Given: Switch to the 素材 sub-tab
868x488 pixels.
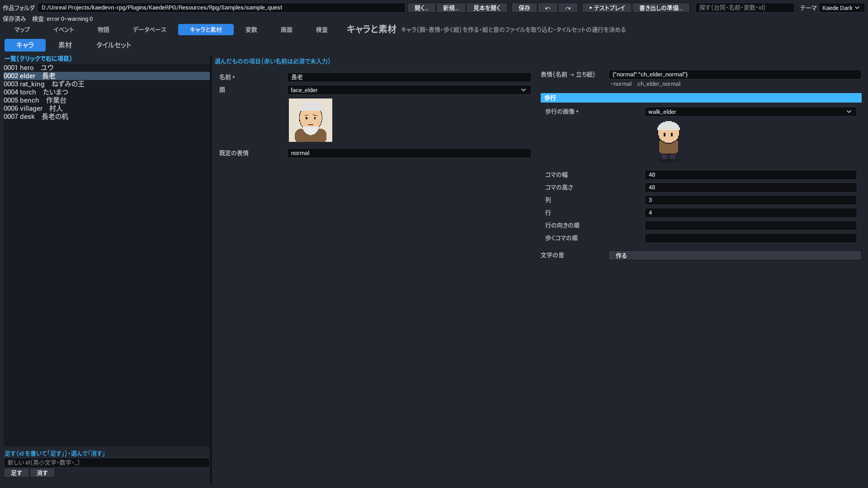Looking at the screenshot, I should tap(65, 45).
